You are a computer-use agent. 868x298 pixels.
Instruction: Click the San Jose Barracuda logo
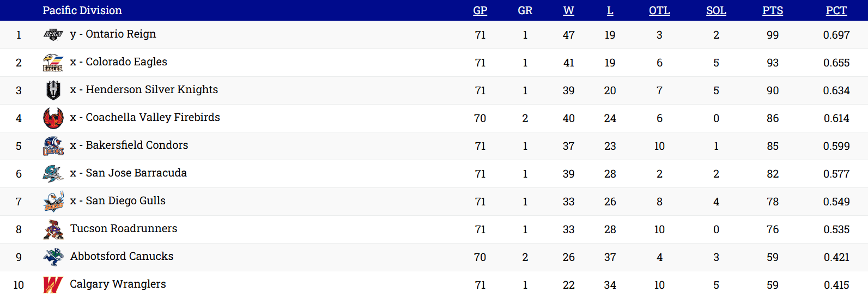click(53, 174)
